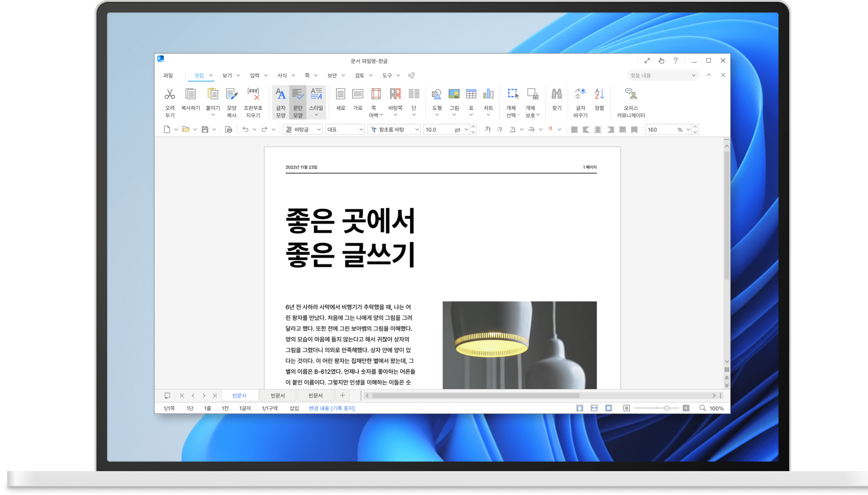
Task: Add a new document tab with plus
Action: (x=343, y=395)
